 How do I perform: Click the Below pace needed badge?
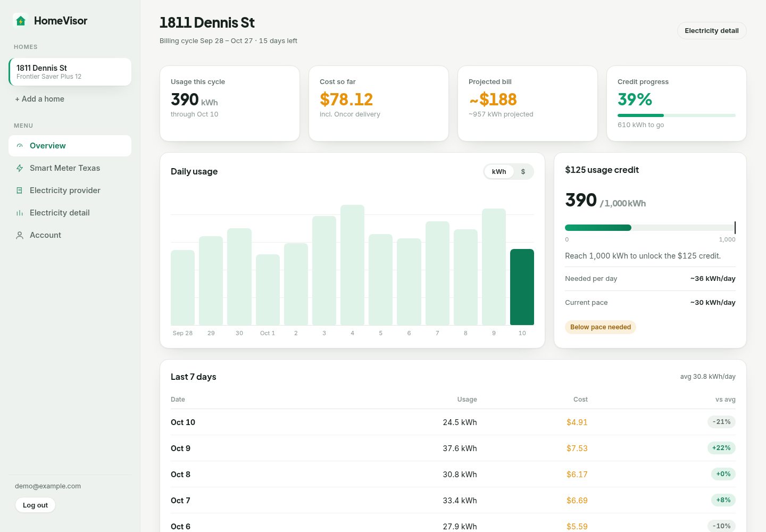(601, 327)
